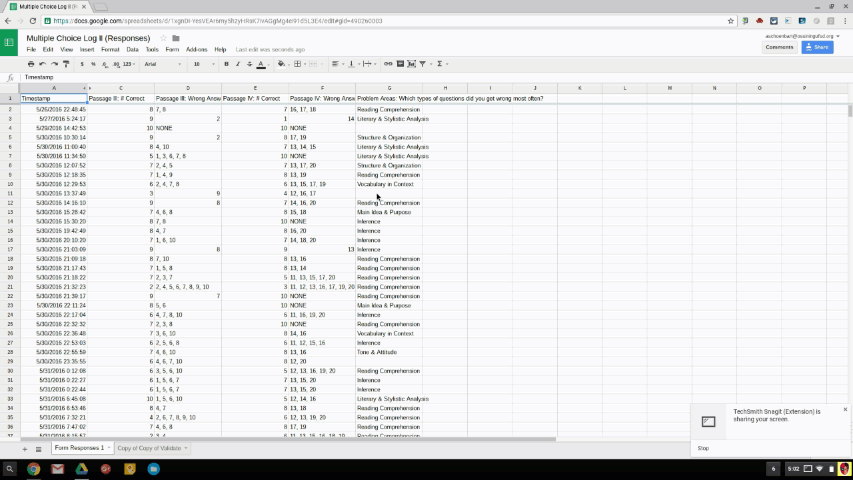The width and height of the screenshot is (853, 480).
Task: Click Stop in the Snagit sharing notification
Action: point(703,448)
